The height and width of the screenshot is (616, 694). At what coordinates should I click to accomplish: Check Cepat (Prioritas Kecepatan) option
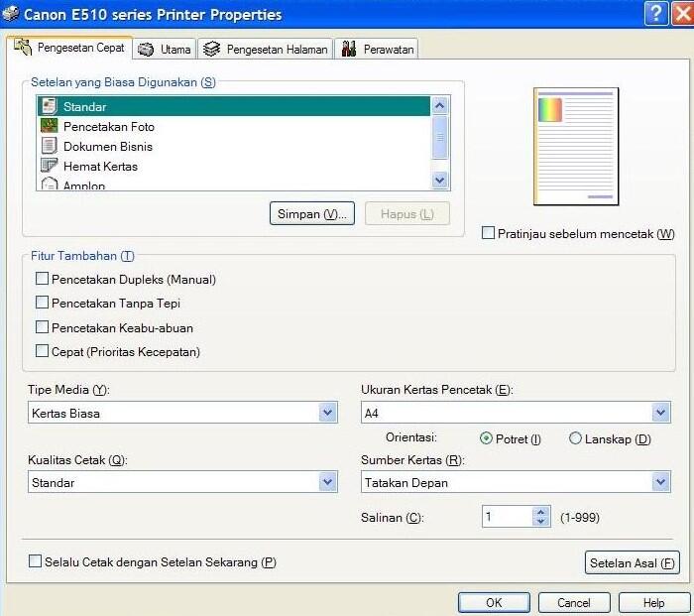(42, 351)
